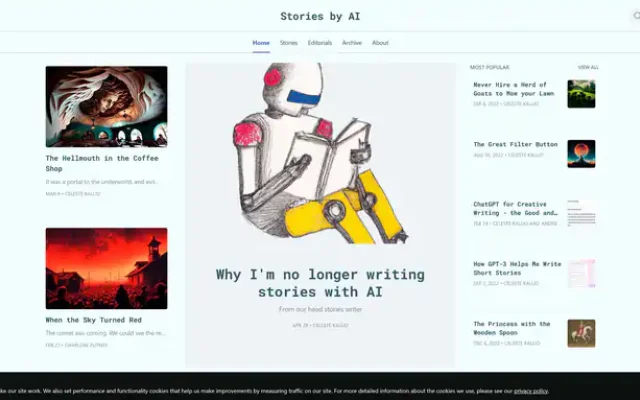
Task: Click the ChatGPT for Creative Writing thumbnail
Action: pos(581,213)
